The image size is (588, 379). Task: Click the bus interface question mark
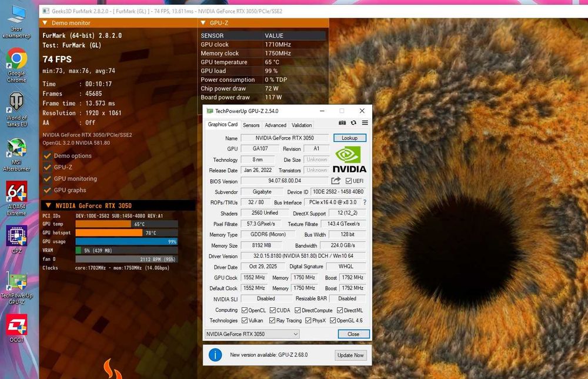[365, 202]
